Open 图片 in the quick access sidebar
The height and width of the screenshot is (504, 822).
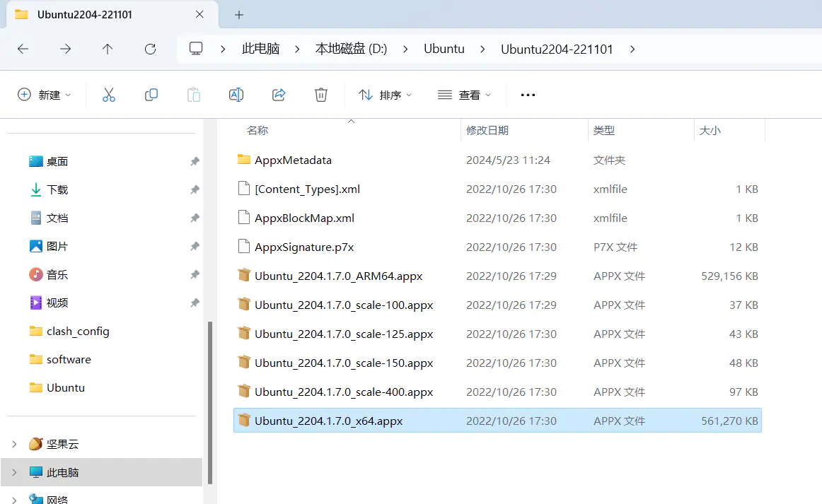point(57,246)
